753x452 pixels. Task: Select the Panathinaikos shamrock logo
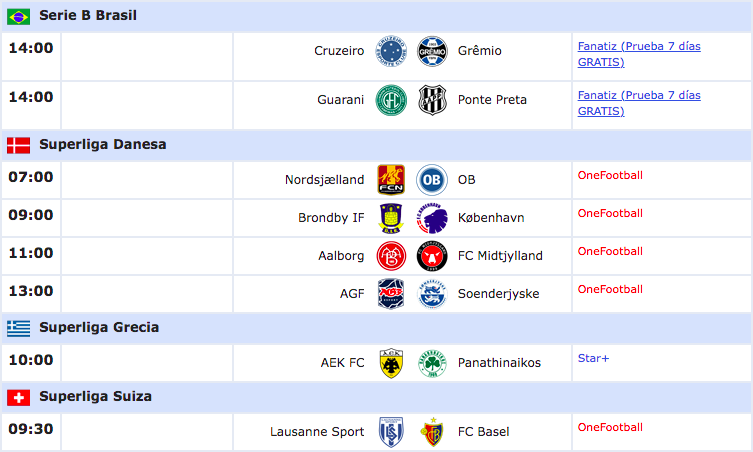432,363
